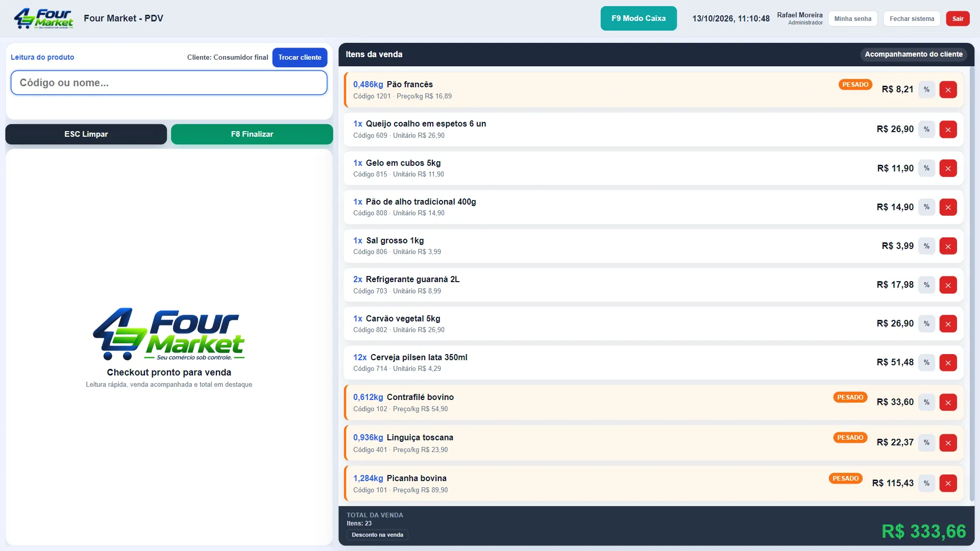
Task: Click the R$ 333,66 sale total
Action: [923, 532]
